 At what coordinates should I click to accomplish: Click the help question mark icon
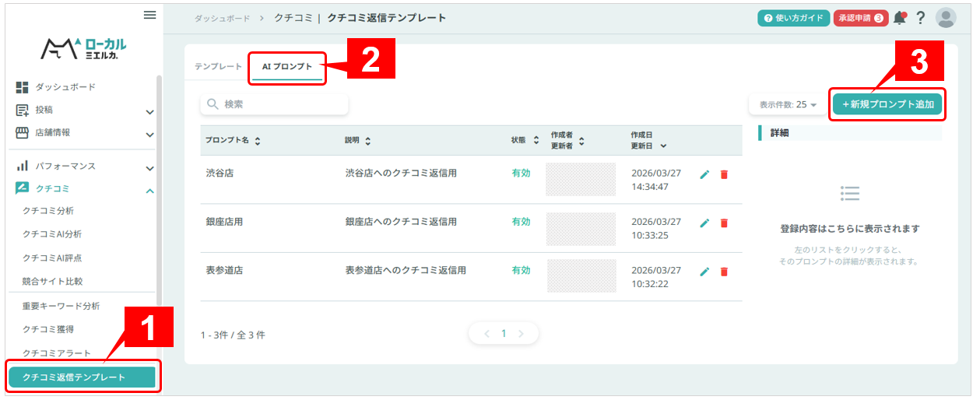coord(921,18)
